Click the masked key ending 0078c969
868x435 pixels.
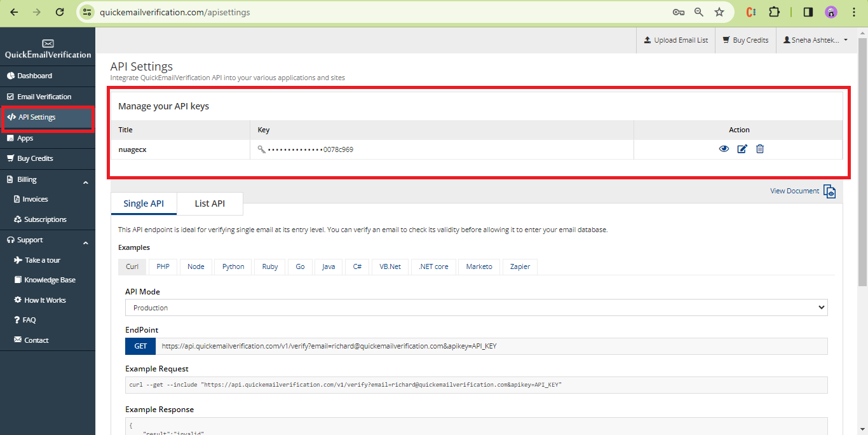pos(310,149)
